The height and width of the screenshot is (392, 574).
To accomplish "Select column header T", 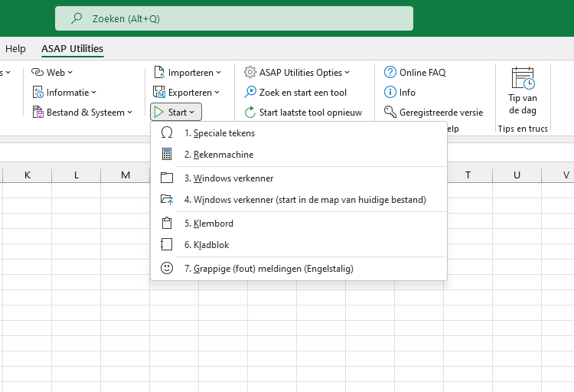I will coord(468,175).
